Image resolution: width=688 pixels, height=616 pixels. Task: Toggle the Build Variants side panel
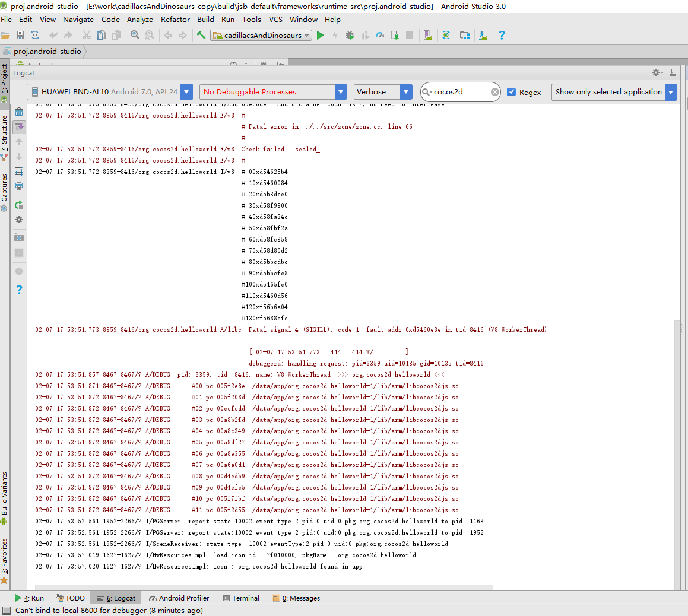click(4, 498)
